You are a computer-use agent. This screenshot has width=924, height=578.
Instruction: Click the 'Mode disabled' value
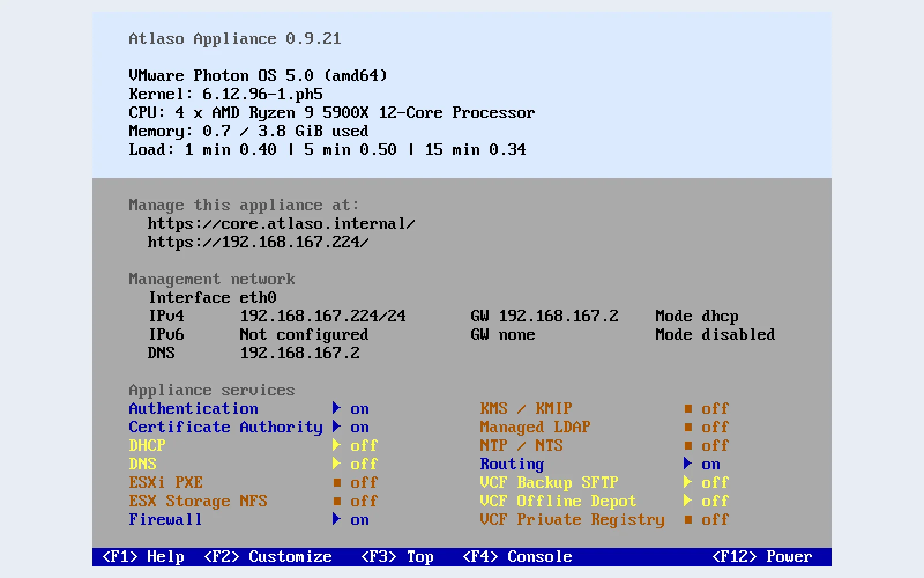[716, 334]
